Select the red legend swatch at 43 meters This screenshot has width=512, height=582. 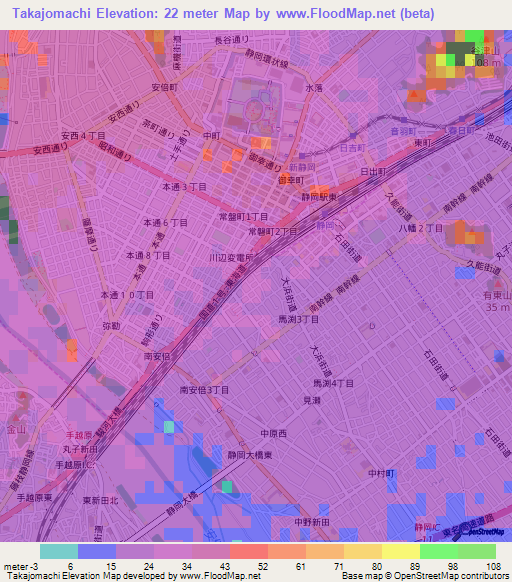pos(249,552)
